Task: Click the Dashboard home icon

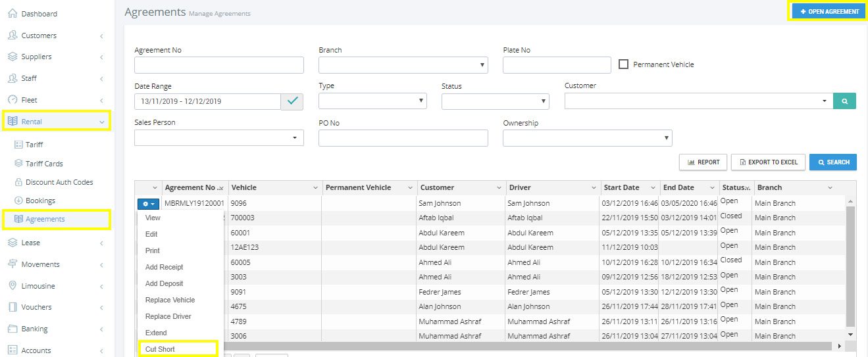Action: [12, 13]
